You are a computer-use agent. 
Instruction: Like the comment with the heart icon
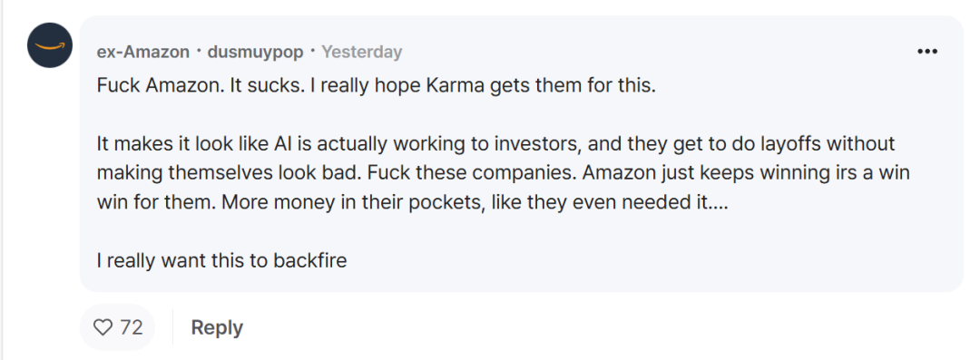(103, 326)
